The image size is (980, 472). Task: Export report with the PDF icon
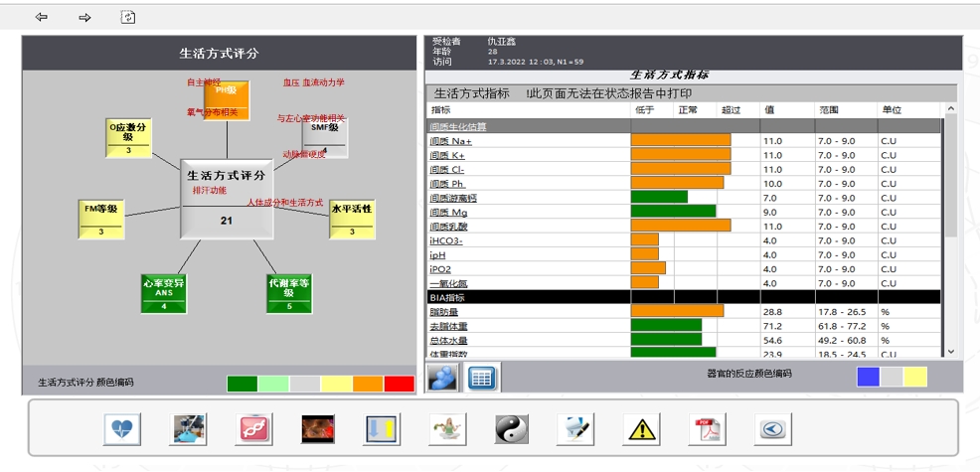[708, 429]
